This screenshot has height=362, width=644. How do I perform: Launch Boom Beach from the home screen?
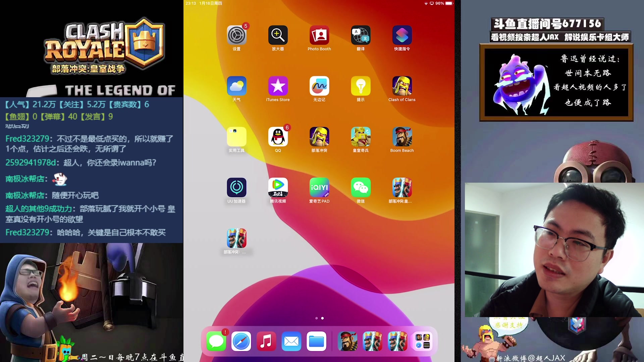point(402,137)
